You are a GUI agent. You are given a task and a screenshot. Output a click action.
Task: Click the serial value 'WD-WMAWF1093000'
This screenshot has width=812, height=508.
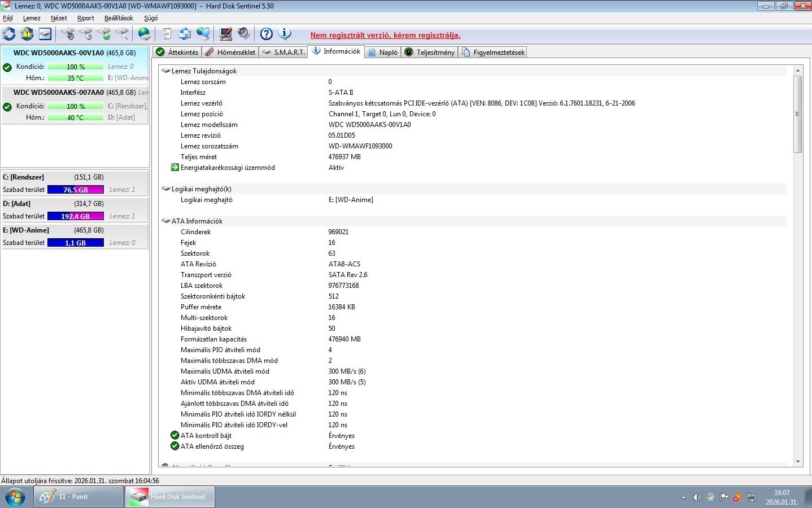tap(360, 146)
